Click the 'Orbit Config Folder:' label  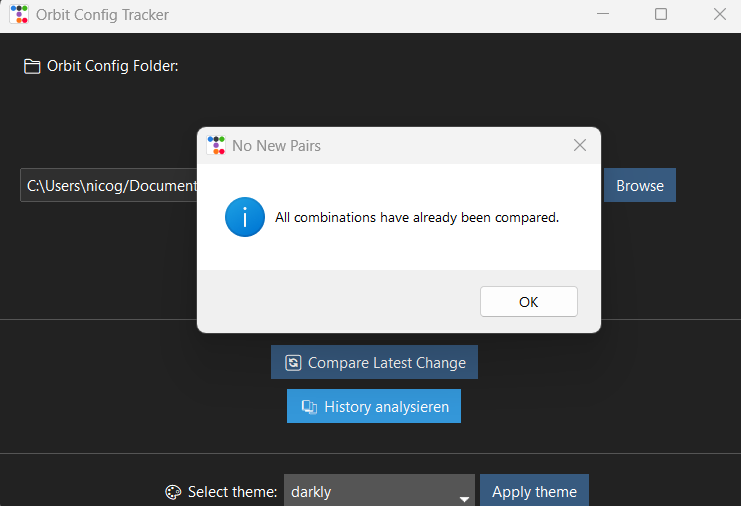coord(112,66)
